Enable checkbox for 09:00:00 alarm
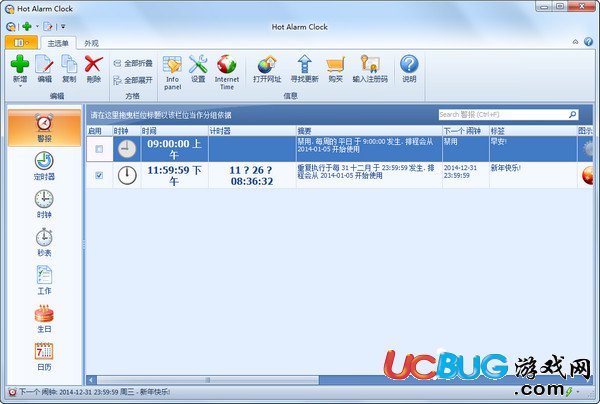 99,149
